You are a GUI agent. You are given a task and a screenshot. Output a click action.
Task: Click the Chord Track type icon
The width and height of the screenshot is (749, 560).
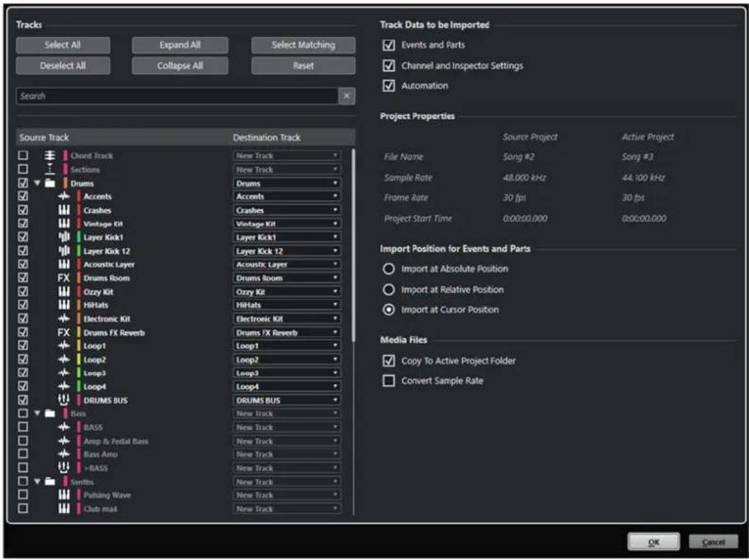pos(50,156)
